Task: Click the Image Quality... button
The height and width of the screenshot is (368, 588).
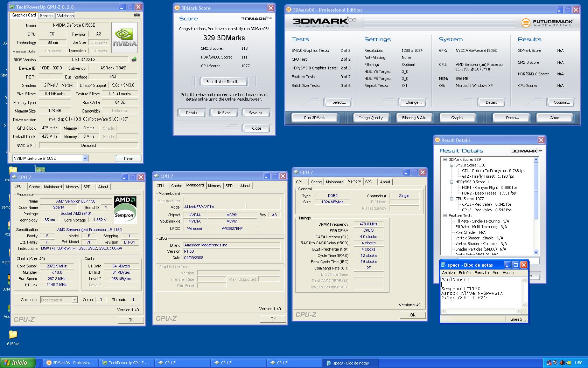Action: tap(372, 118)
